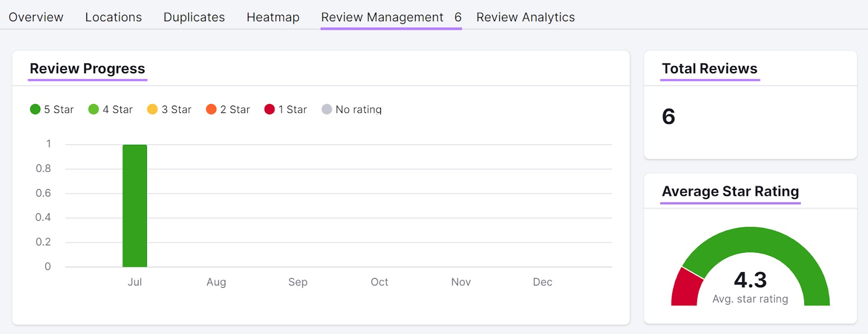868x334 pixels.
Task: Toggle the No rating legend item
Action: (x=352, y=110)
